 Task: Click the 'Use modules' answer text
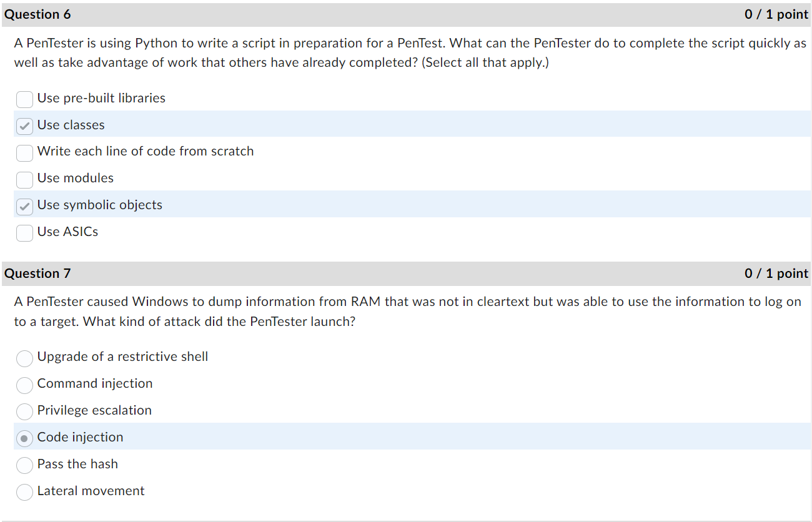76,178
